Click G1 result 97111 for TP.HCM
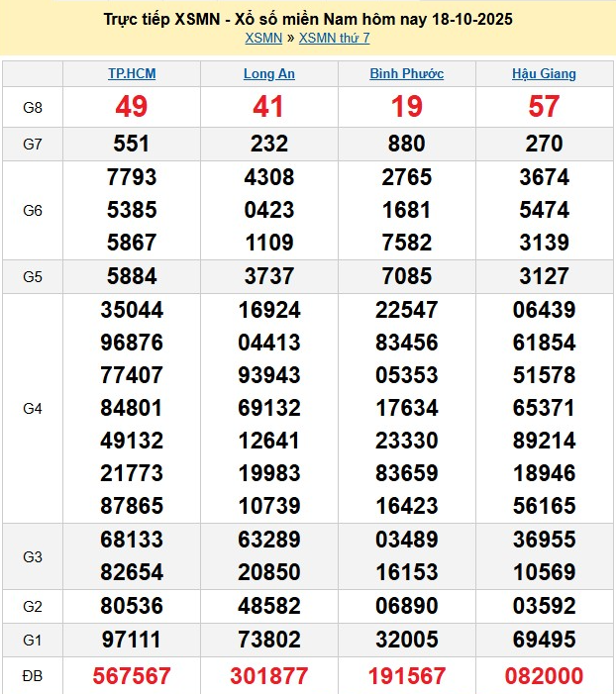This screenshot has width=616, height=694. click(x=132, y=640)
